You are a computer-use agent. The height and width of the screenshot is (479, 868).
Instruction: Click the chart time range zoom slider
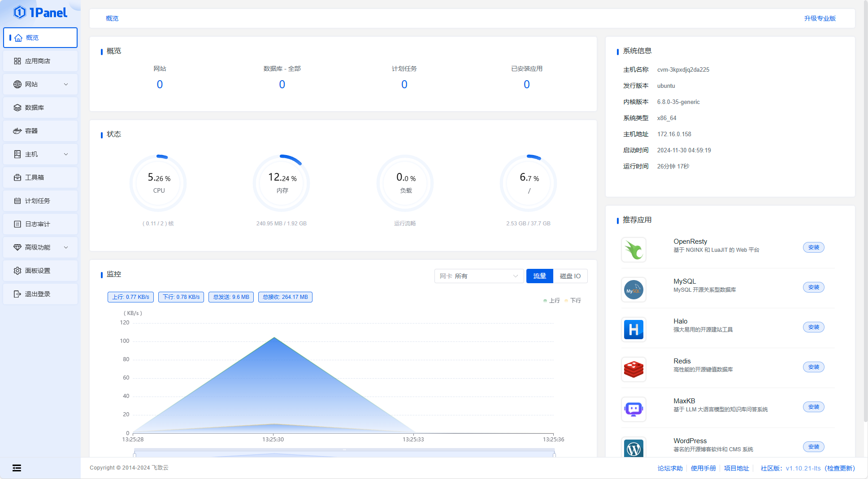point(344,453)
